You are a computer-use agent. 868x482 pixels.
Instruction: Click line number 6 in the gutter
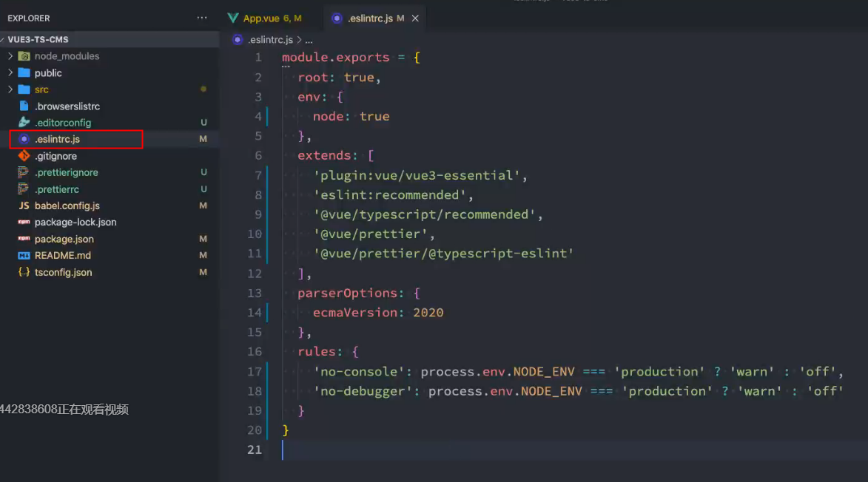click(x=258, y=155)
